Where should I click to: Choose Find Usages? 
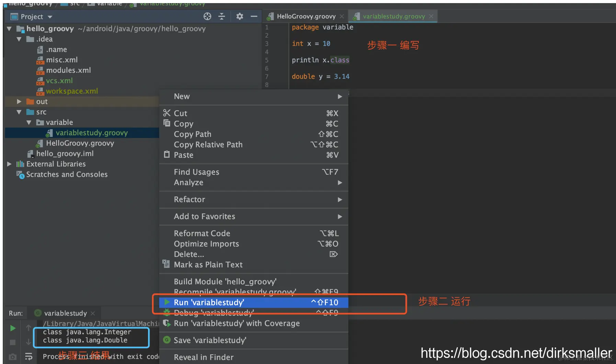click(x=254, y=172)
